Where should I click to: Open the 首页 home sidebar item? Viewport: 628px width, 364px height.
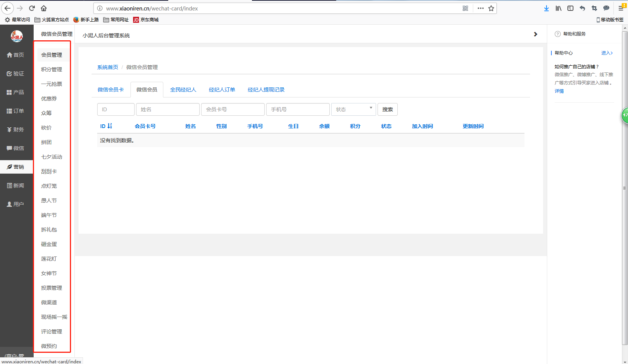pos(16,55)
